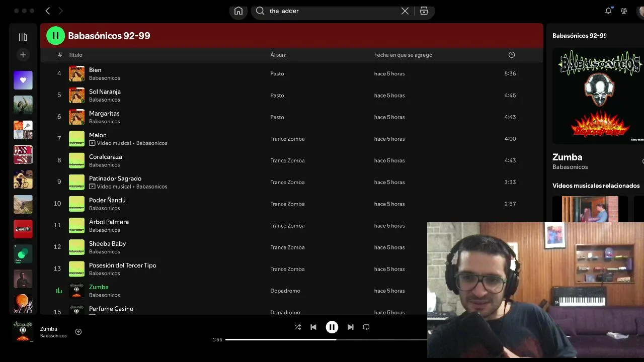Open Video musical icon on Patinador Sagrado row
The height and width of the screenshot is (362, 644).
coord(92,187)
